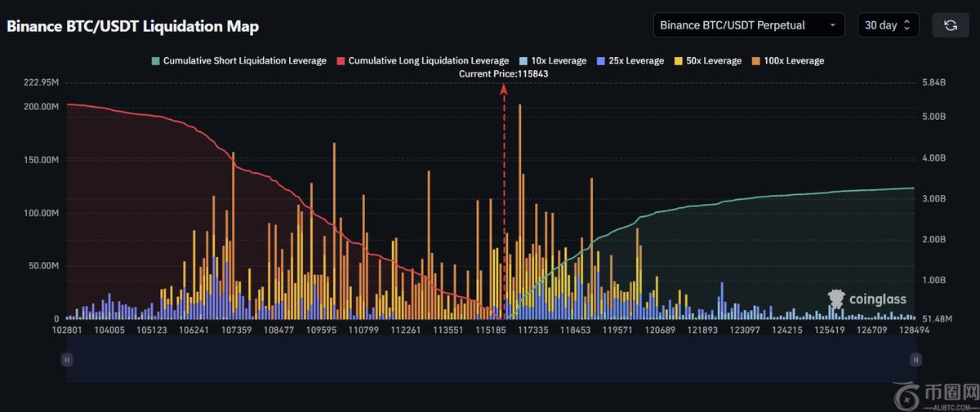Click the coinglass watermark logo
This screenshot has width=980, height=412.
866,299
